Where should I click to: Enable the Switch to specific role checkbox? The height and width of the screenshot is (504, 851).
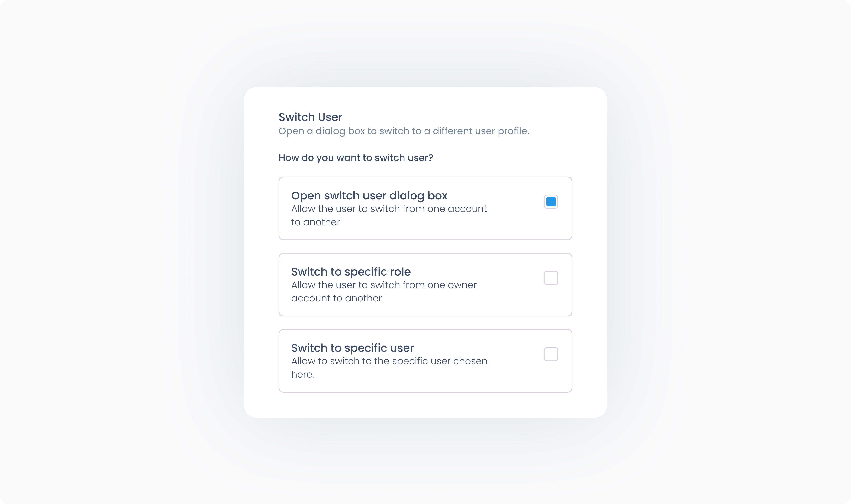tap(551, 278)
